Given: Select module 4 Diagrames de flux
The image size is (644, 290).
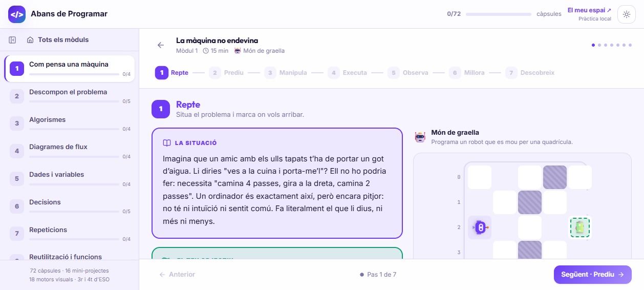Looking at the screenshot, I should [70, 151].
